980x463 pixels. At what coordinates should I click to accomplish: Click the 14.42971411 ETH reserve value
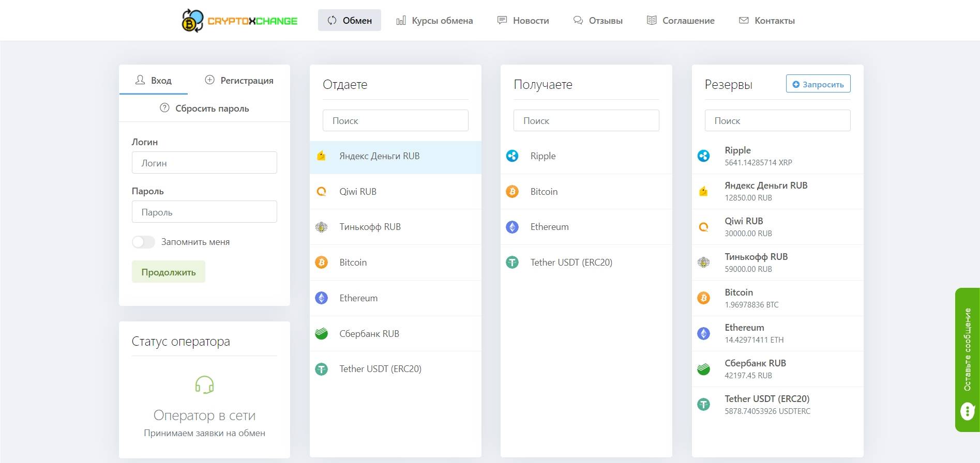(x=754, y=340)
